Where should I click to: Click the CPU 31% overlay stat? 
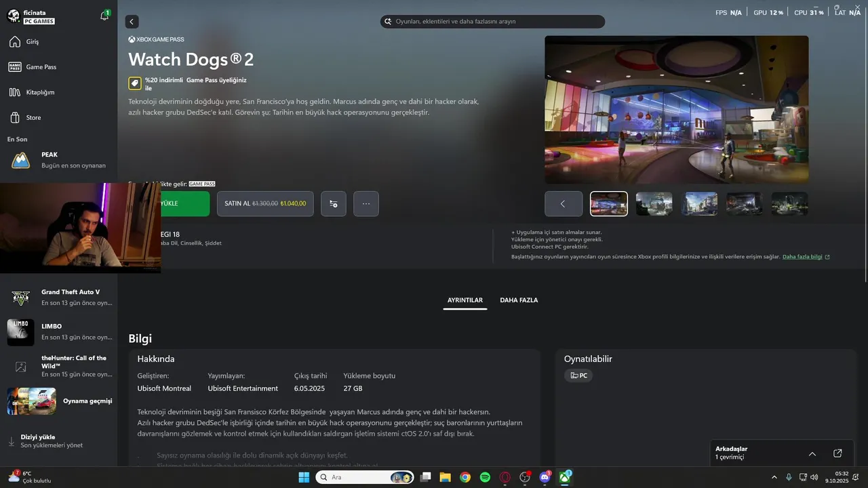tap(809, 13)
